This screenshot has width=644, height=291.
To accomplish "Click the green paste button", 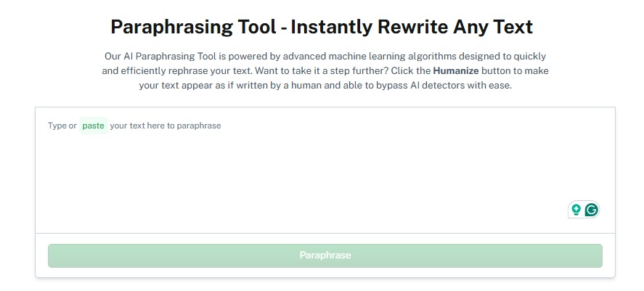I will click(x=93, y=126).
